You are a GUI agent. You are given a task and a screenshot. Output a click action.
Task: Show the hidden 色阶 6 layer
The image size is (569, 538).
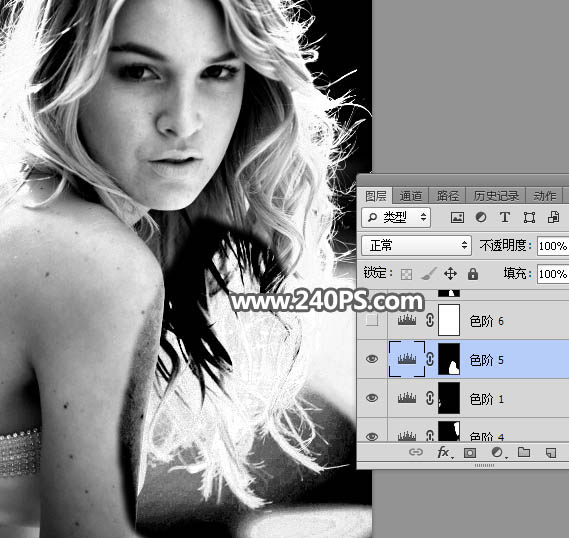click(372, 320)
